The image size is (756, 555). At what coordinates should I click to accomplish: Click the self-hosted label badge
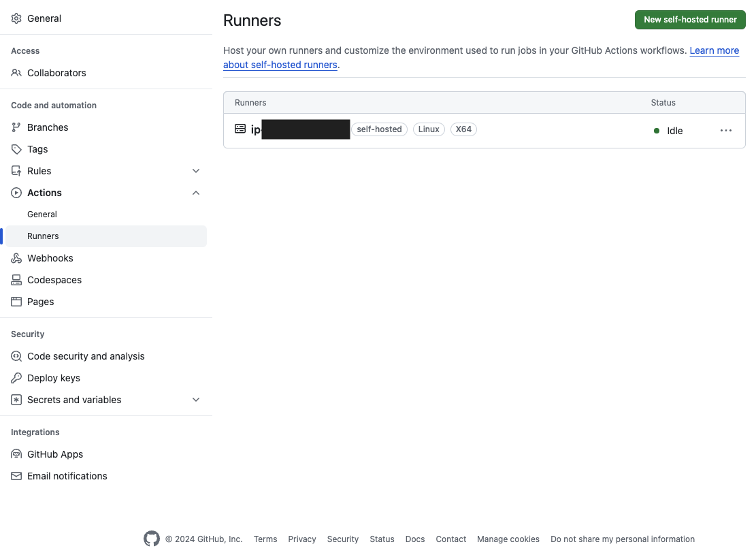379,129
